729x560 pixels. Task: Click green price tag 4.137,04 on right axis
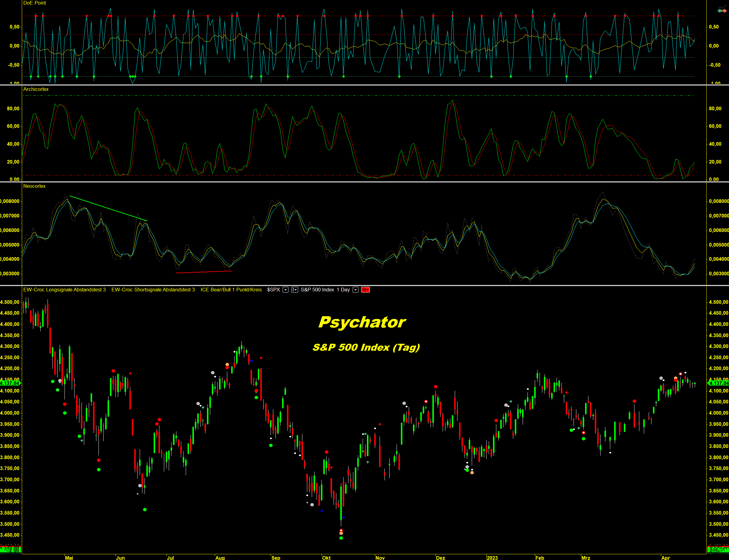click(719, 383)
